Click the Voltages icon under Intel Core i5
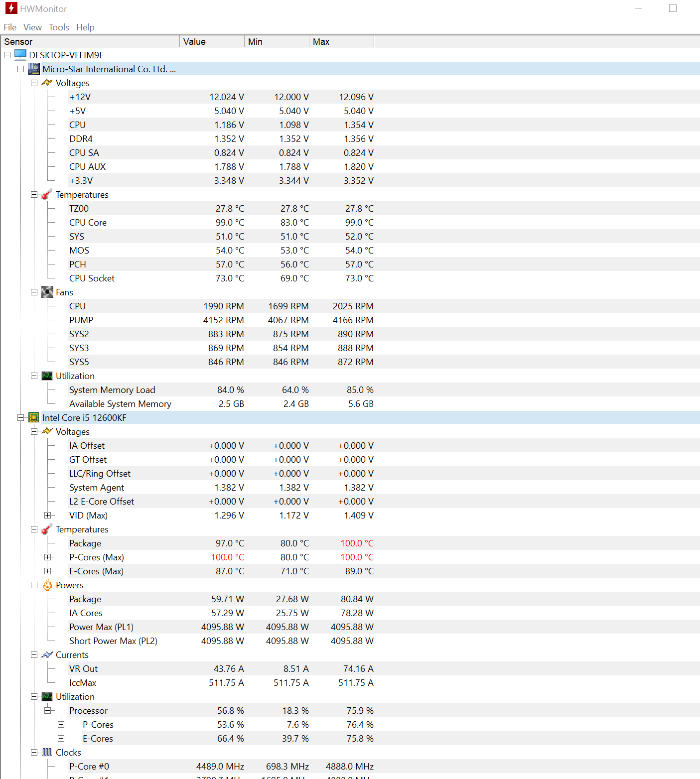Image resolution: width=700 pixels, height=779 pixels. 47,431
